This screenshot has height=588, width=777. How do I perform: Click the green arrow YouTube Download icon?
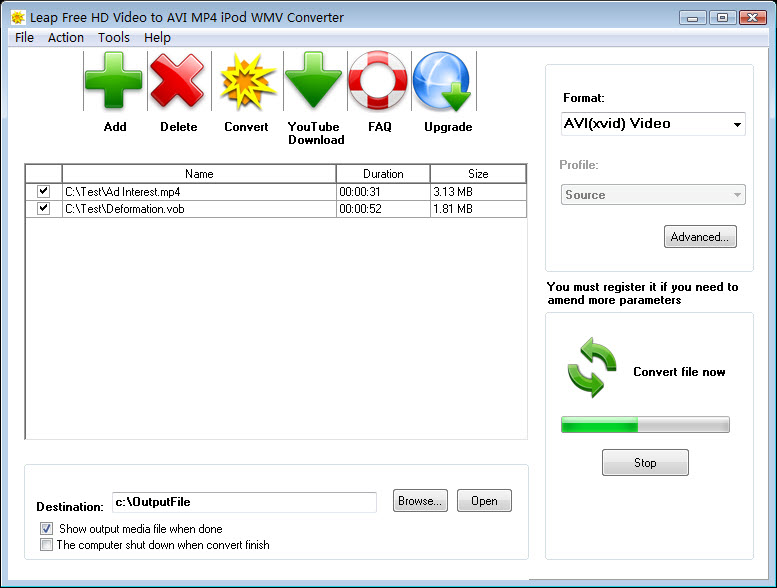(x=313, y=81)
